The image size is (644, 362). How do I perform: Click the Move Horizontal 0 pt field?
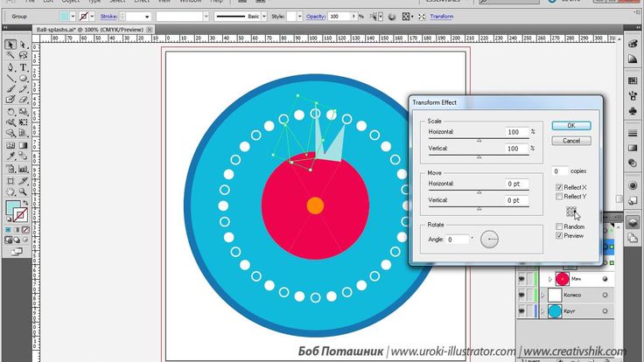pos(516,184)
